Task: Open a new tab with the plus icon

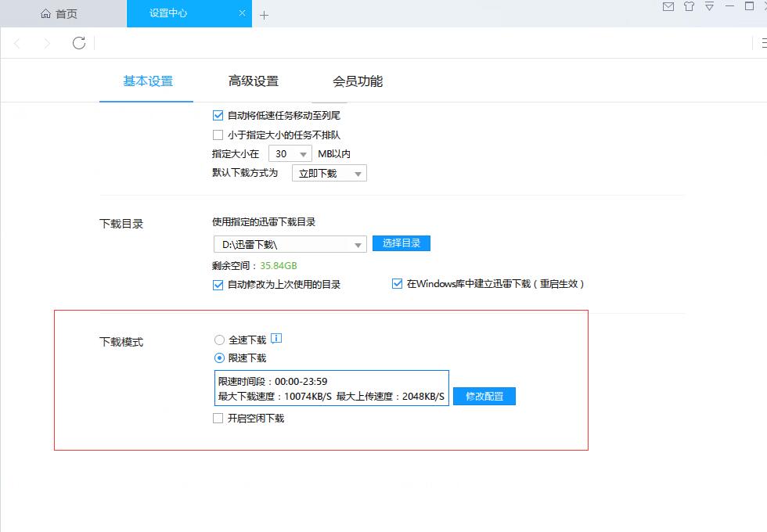Action: click(265, 13)
